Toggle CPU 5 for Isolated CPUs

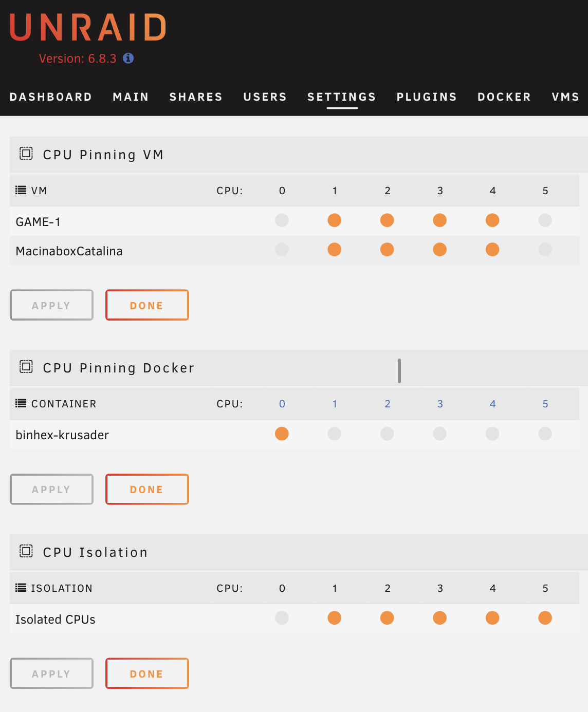click(x=545, y=618)
